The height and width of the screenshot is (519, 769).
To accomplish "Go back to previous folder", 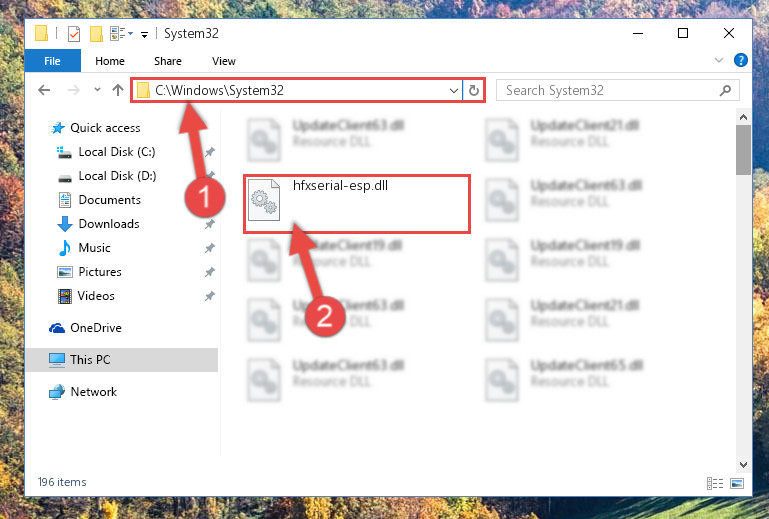I will tap(44, 90).
